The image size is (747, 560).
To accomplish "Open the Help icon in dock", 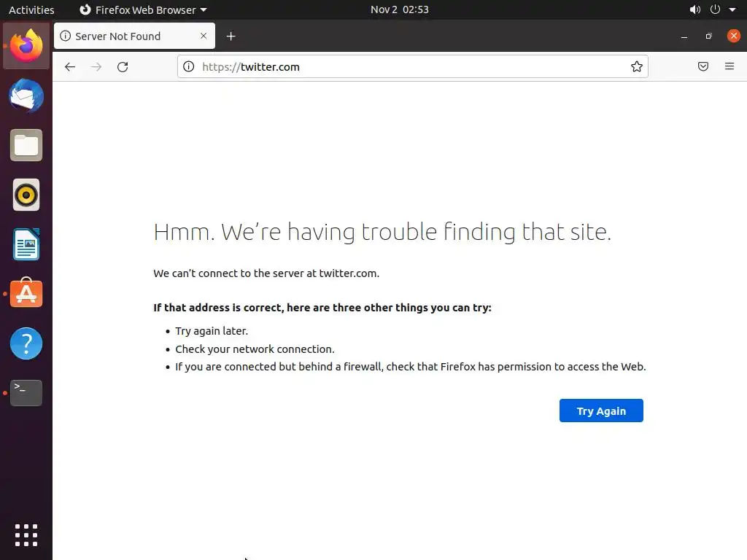I will tap(26, 343).
